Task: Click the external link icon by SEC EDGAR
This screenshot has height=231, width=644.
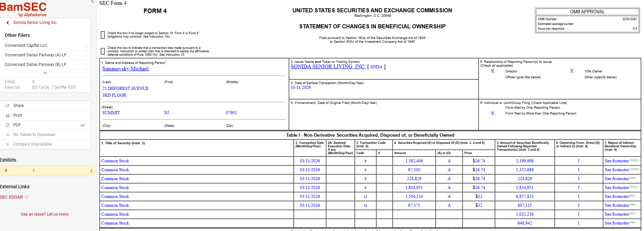Action: pyautogui.click(x=27, y=197)
